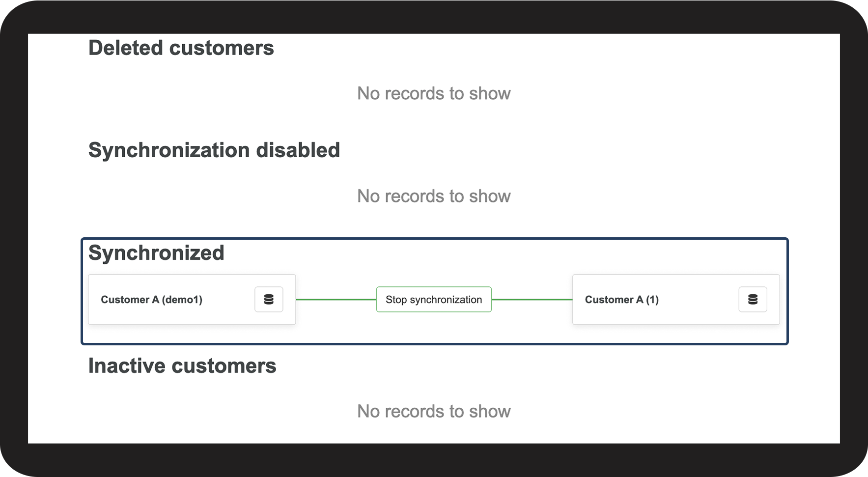Click database icon on Customer A (1) card
Screen dimensions: 868x477
(x=753, y=299)
